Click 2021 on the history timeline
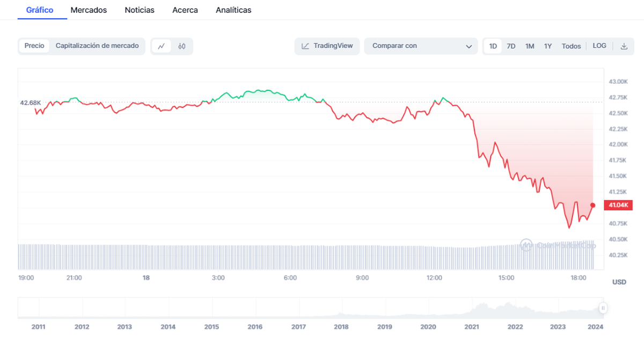 coord(472,326)
